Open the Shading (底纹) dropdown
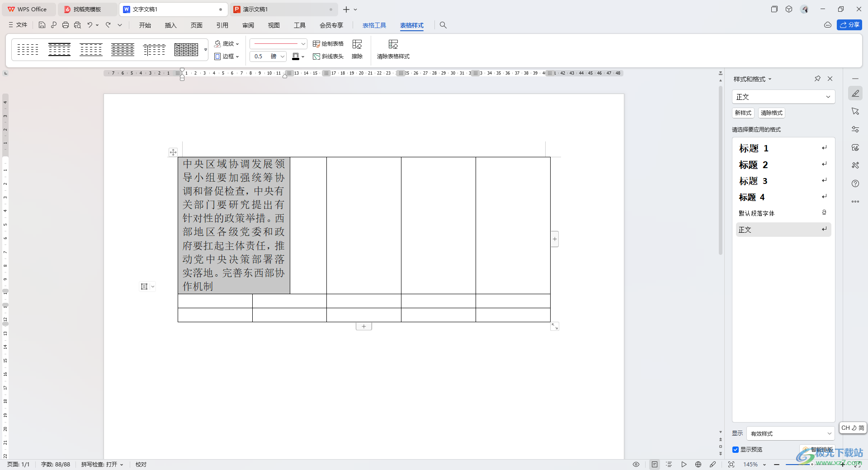This screenshot has width=868, height=470. (x=226, y=44)
